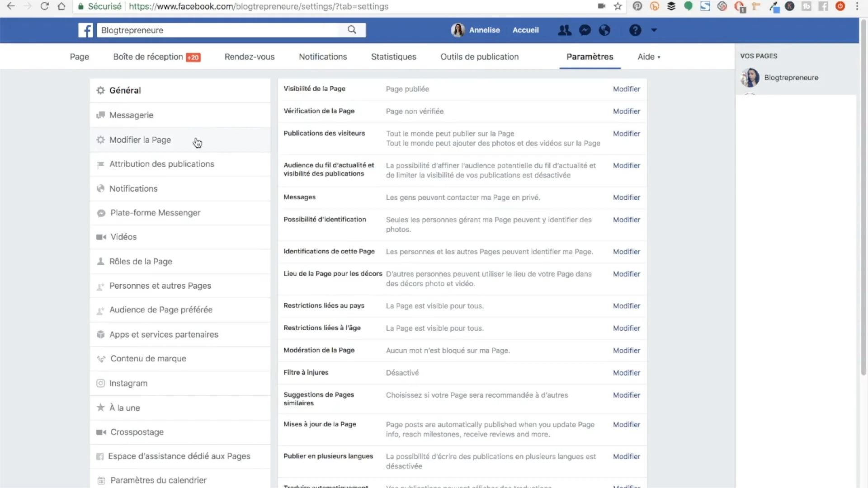
Task: Open the Aide dropdown menu
Action: 649,56
